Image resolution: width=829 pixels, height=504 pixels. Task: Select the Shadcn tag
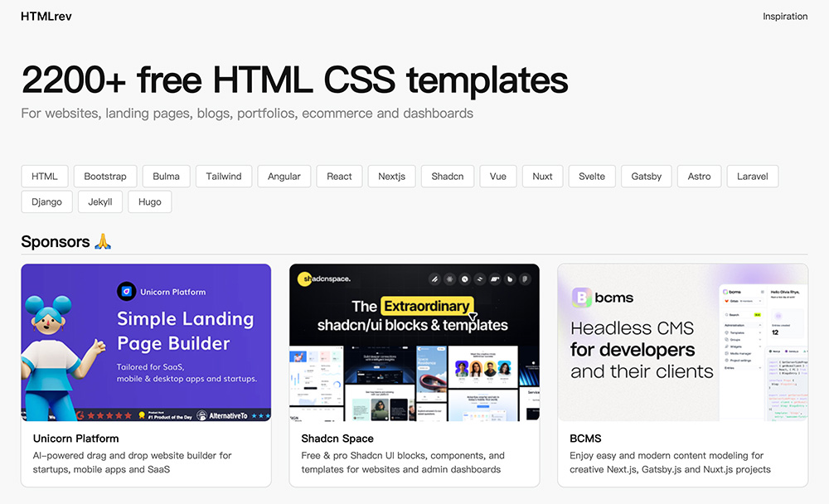tap(448, 176)
